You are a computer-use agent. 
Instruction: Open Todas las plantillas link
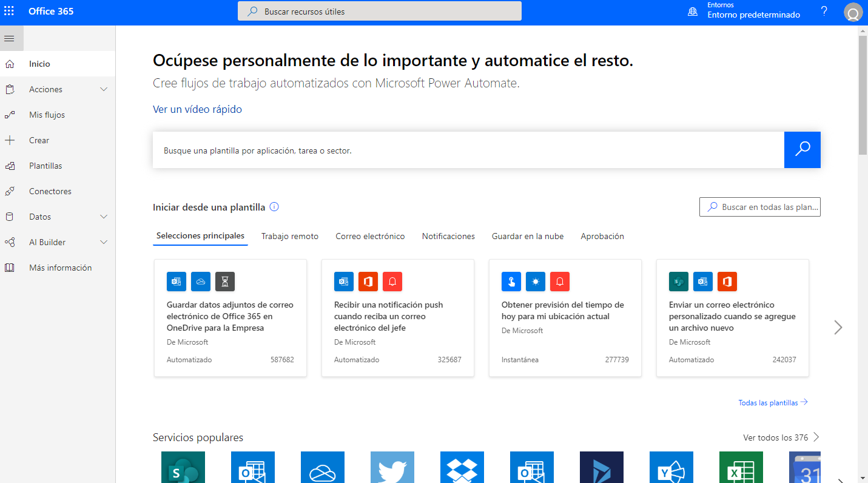(773, 402)
